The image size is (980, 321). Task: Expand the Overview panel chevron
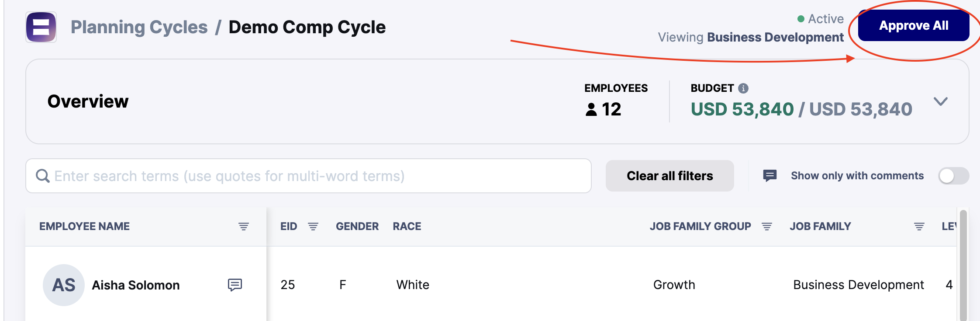click(941, 101)
